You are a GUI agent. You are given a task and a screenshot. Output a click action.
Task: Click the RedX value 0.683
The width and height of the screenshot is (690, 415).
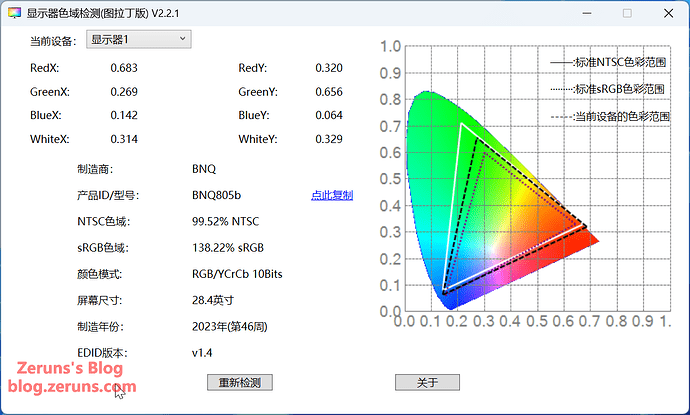click(124, 68)
